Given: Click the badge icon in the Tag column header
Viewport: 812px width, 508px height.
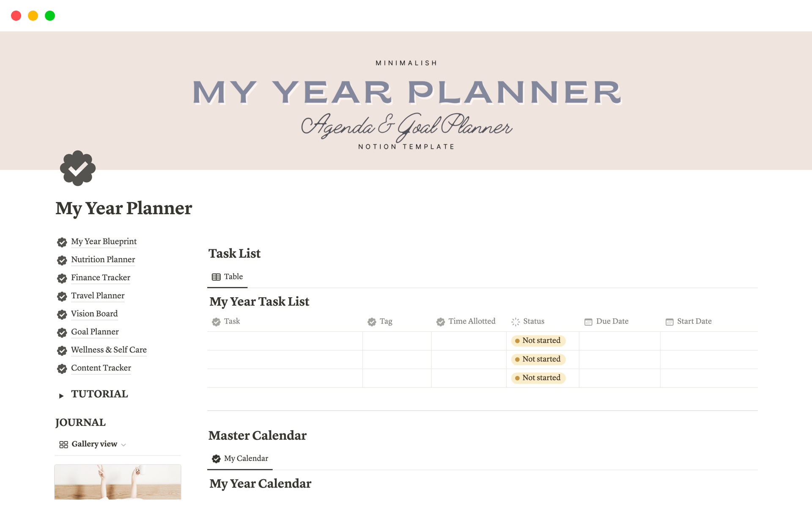Looking at the screenshot, I should 372,322.
